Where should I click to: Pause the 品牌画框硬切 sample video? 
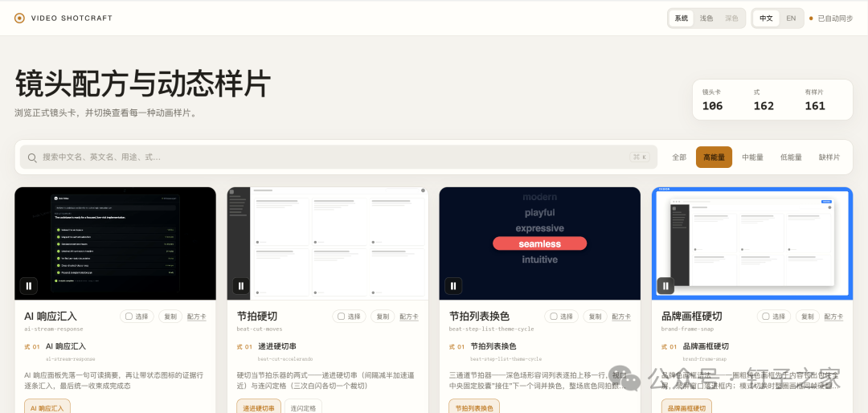[666, 286]
